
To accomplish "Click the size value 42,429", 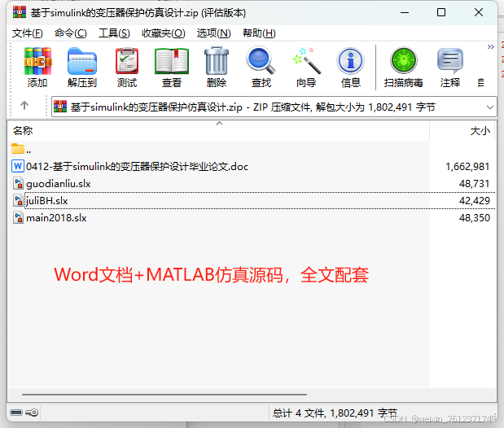I will click(x=474, y=200).
